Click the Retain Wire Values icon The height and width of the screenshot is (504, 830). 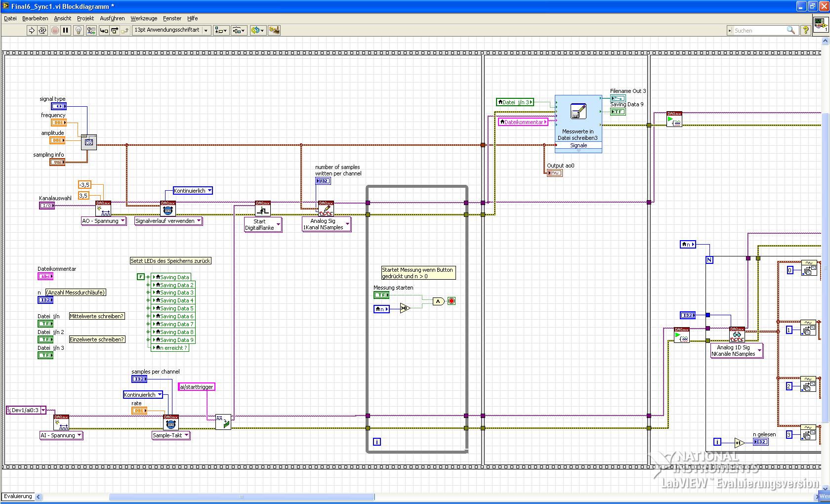click(x=91, y=30)
